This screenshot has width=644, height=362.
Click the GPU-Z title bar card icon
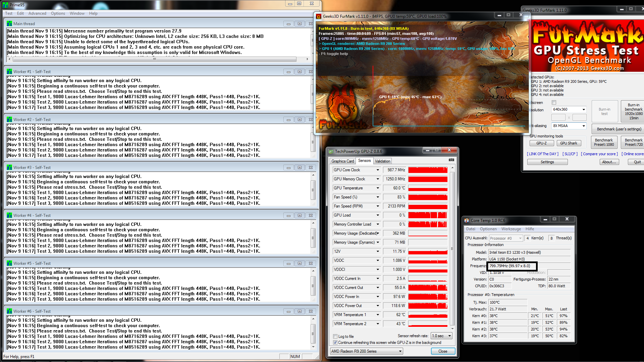coord(331,152)
